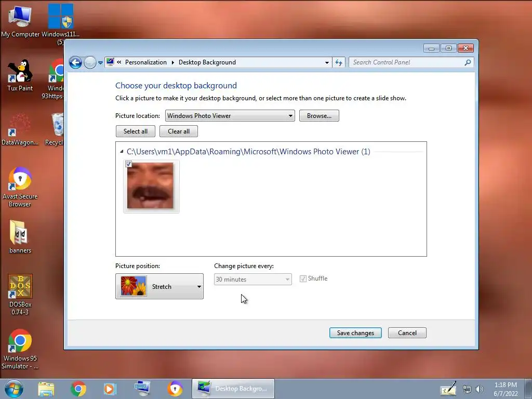The height and width of the screenshot is (399, 532).
Task: Click the Browse... button
Action: coord(319,116)
